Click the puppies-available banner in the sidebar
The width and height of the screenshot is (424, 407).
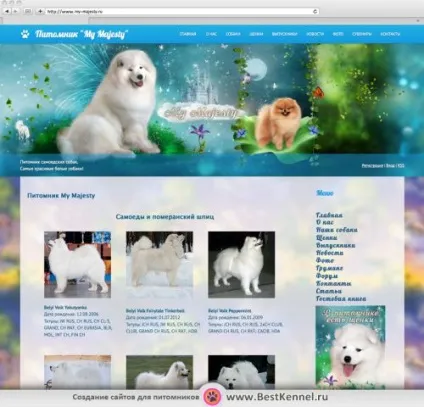[350, 347]
